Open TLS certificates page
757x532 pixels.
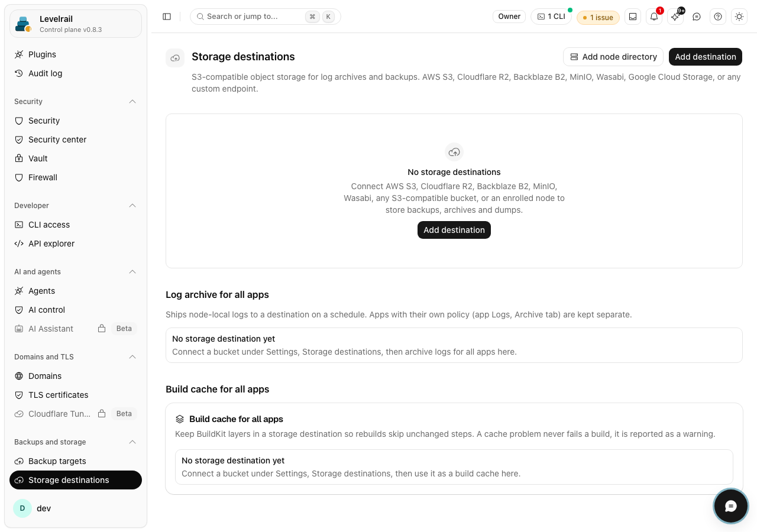76,395
